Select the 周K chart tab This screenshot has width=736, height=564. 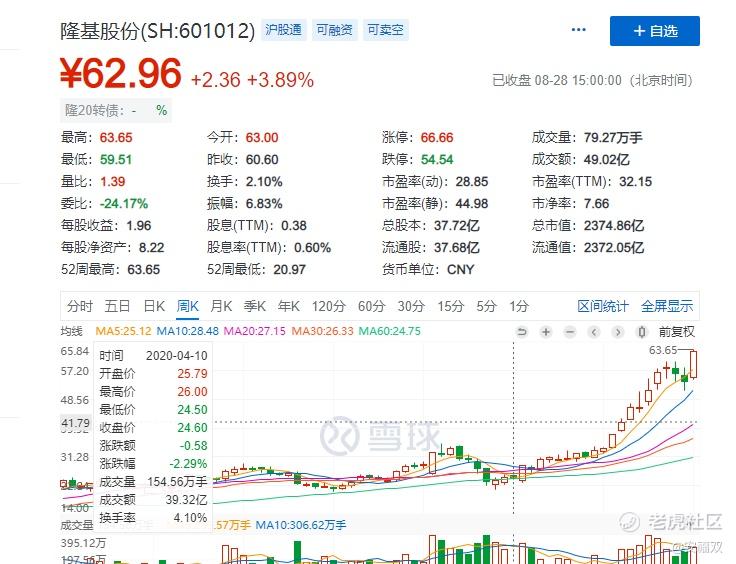tap(188, 306)
